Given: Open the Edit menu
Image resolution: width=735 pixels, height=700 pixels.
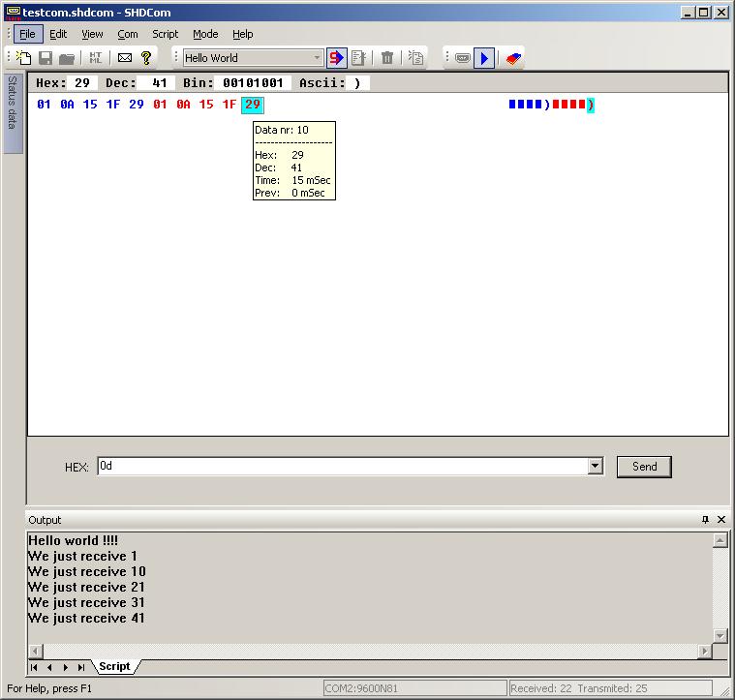Looking at the screenshot, I should (58, 34).
